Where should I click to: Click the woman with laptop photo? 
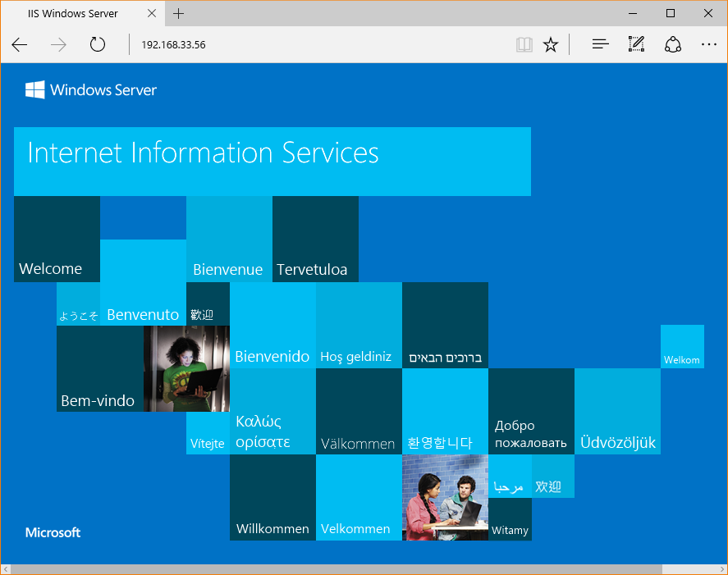point(186,368)
